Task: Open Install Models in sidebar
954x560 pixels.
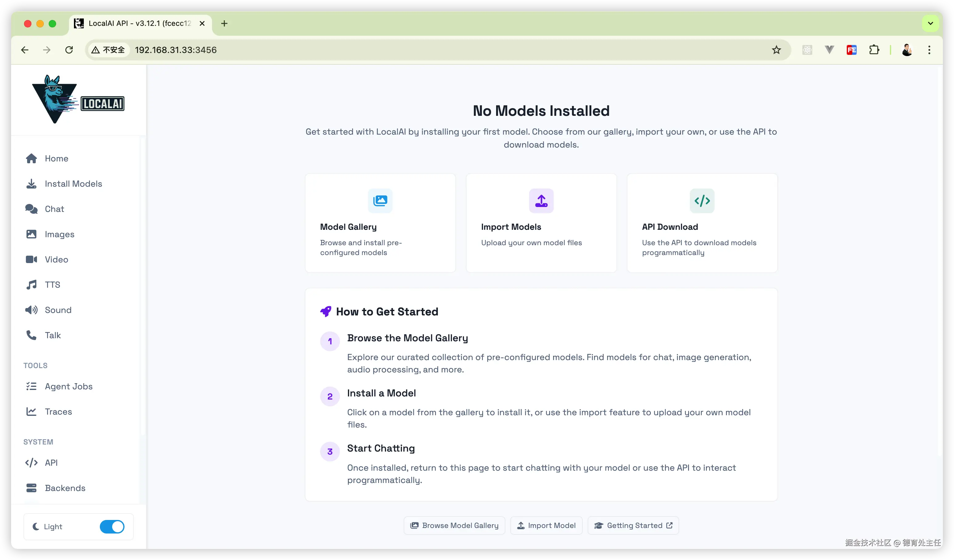Action: 73,184
